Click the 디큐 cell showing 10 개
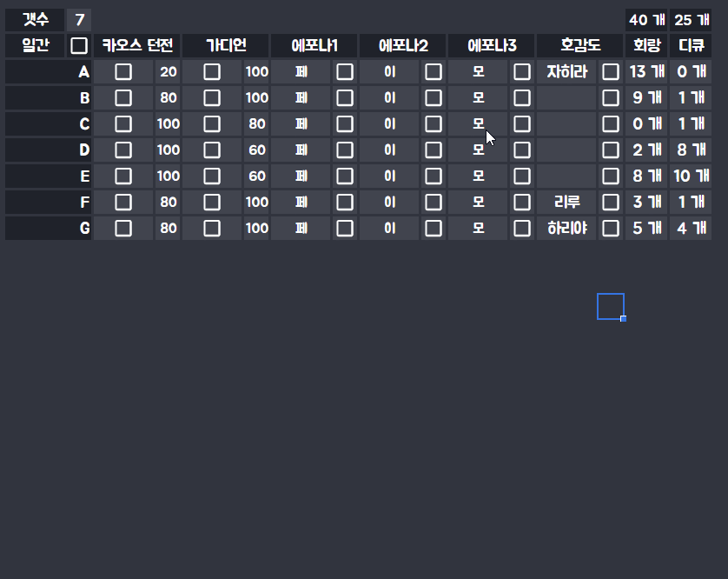 (691, 176)
